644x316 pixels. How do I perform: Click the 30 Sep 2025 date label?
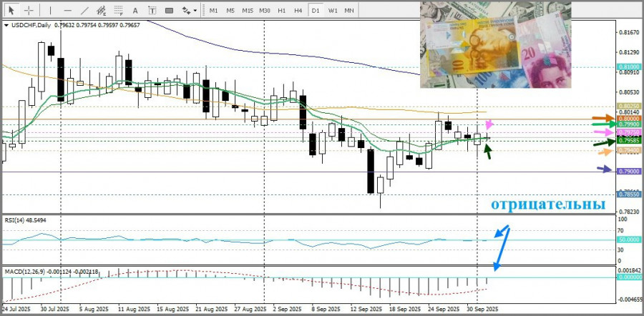click(484, 309)
